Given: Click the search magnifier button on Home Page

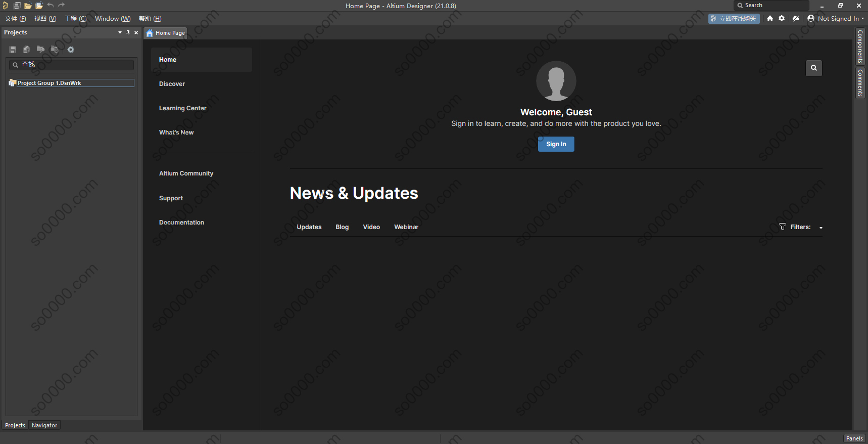Looking at the screenshot, I should click(813, 68).
